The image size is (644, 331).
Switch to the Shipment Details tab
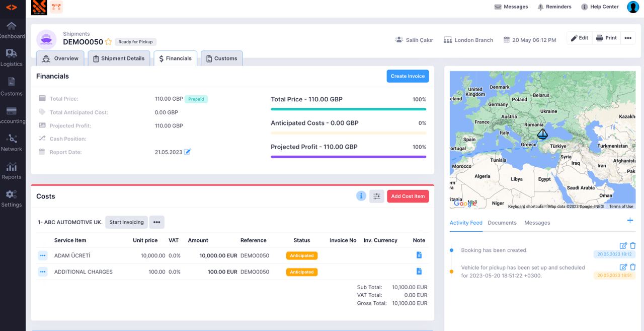click(x=119, y=58)
